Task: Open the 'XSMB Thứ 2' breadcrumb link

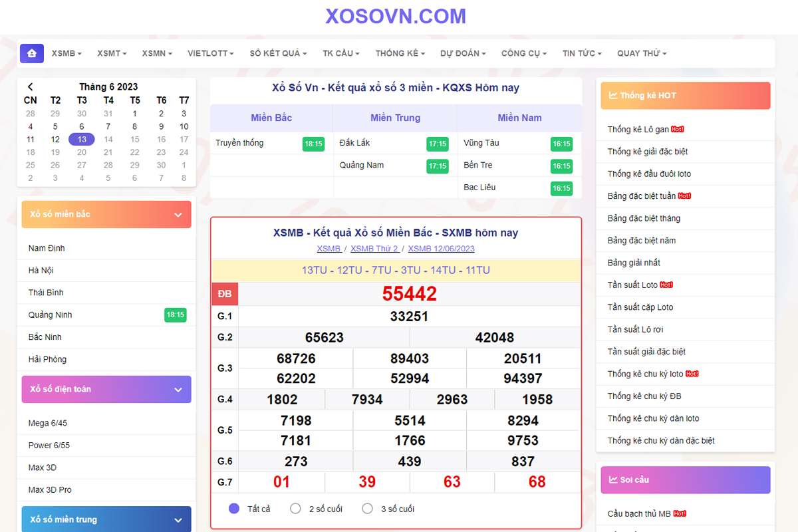Action: pyautogui.click(x=374, y=249)
